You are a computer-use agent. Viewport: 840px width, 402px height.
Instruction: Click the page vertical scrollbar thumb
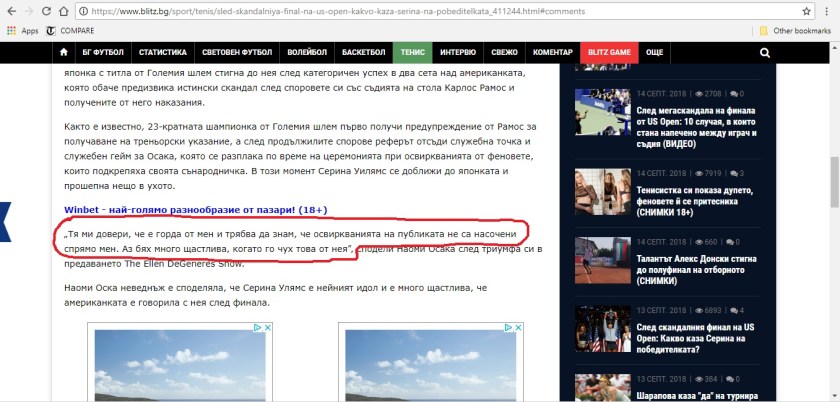833,171
